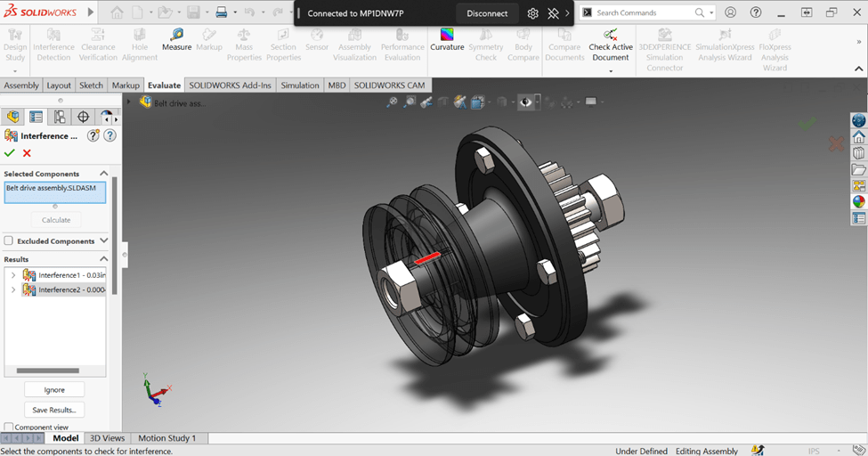Expand the Interference1 result item
The width and height of the screenshot is (868, 456).
pos(12,275)
